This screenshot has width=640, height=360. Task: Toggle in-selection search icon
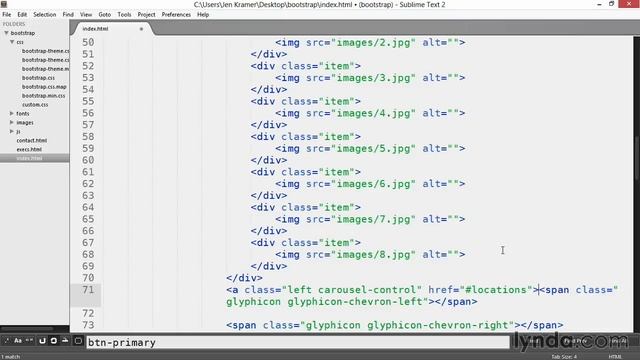(65, 340)
